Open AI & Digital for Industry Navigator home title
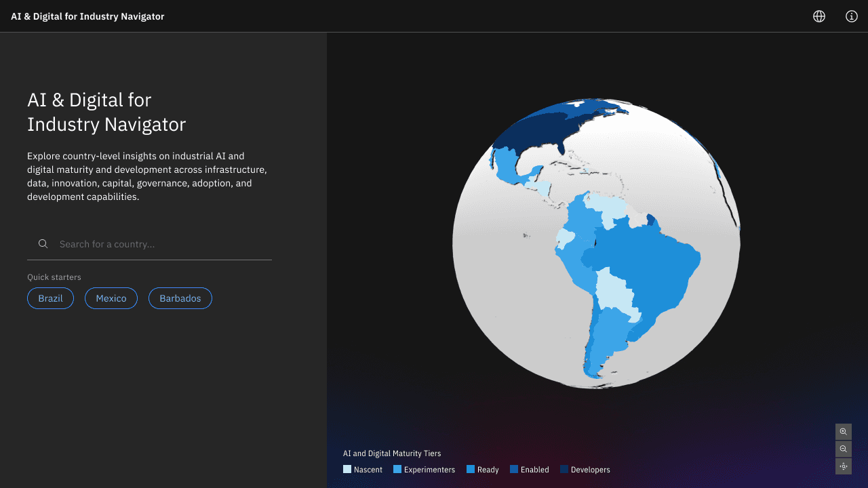This screenshot has width=868, height=488. 87,16
